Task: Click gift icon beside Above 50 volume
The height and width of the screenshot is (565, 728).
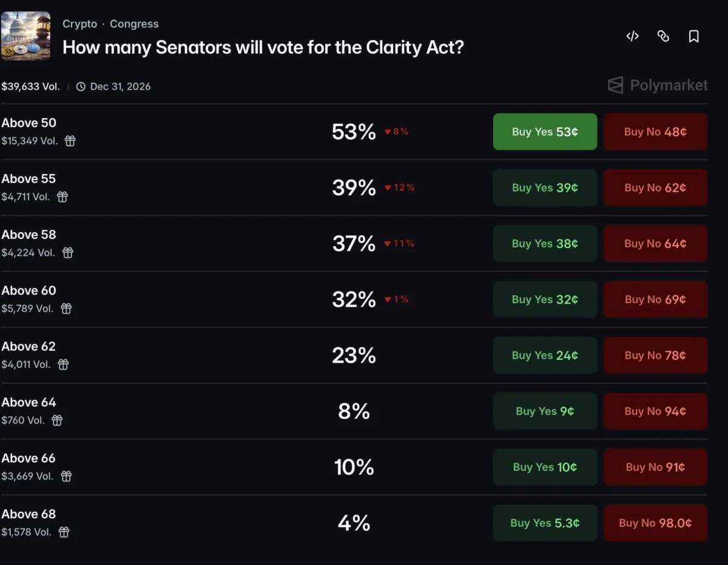Action: pyautogui.click(x=70, y=141)
